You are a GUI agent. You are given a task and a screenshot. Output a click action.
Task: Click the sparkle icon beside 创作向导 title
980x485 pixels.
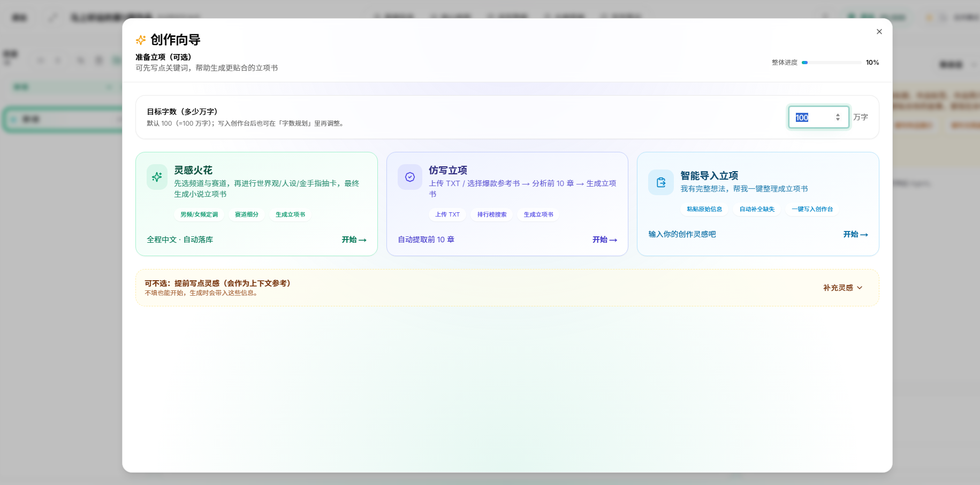click(x=140, y=40)
